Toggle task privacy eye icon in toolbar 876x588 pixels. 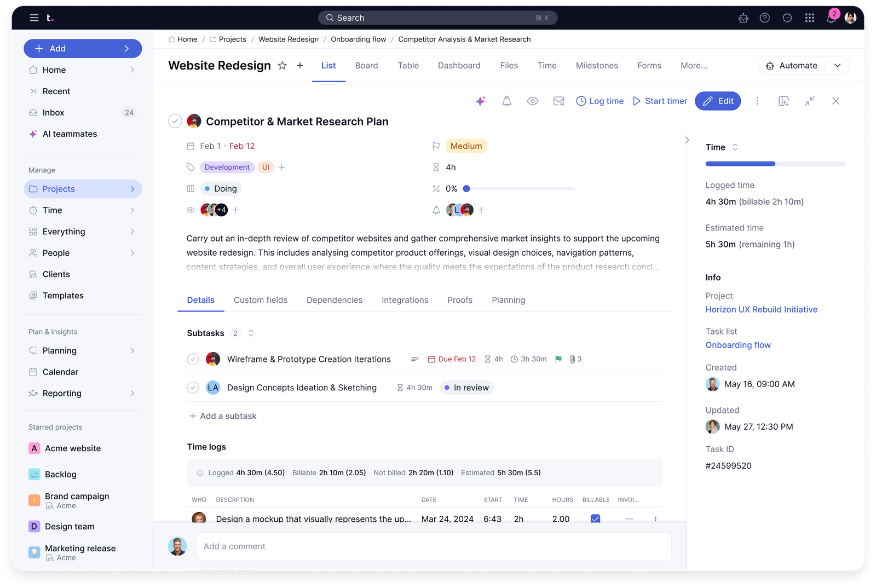pyautogui.click(x=533, y=101)
